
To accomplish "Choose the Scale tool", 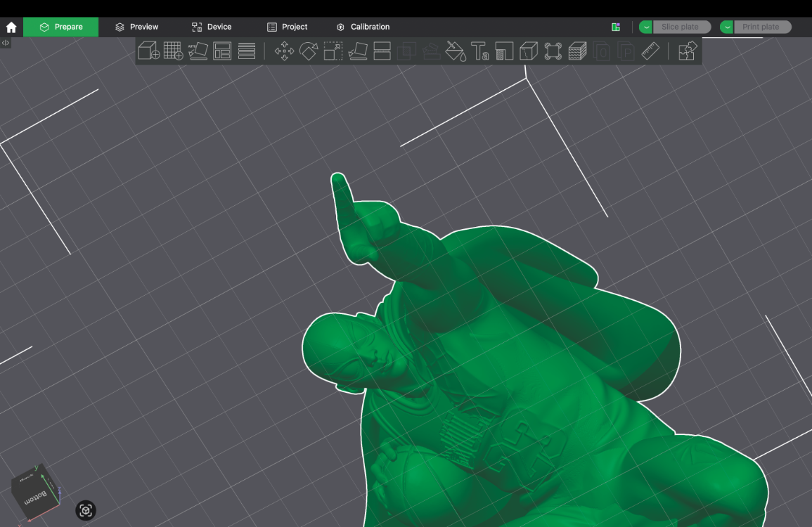I will [x=333, y=51].
